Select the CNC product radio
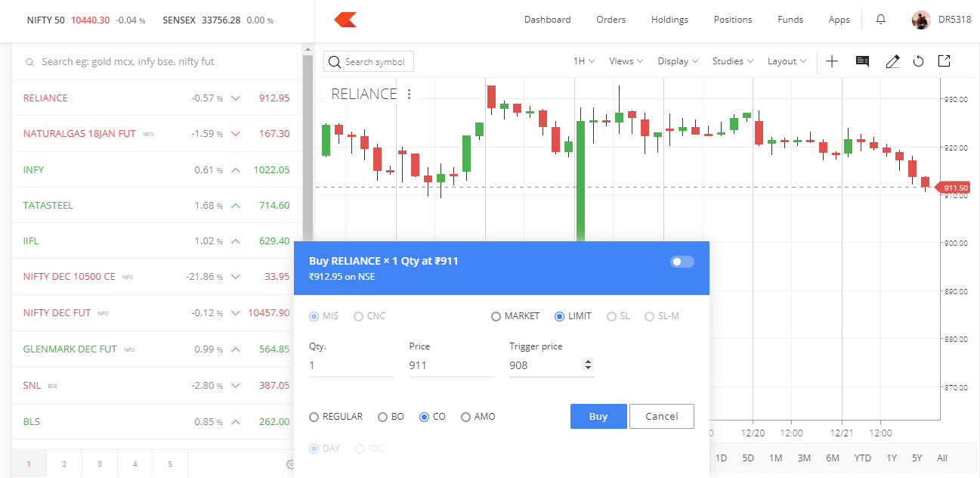980x478 pixels. 358,316
